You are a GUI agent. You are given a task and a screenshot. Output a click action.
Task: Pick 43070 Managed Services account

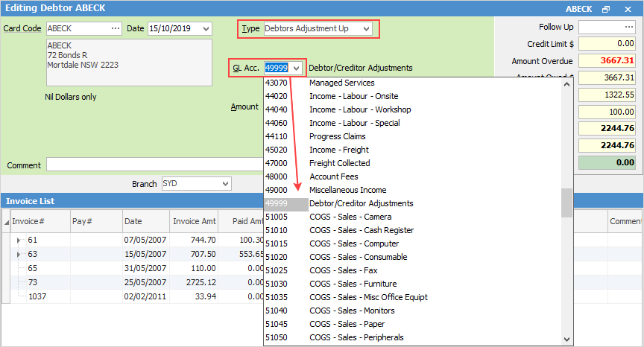tap(341, 83)
